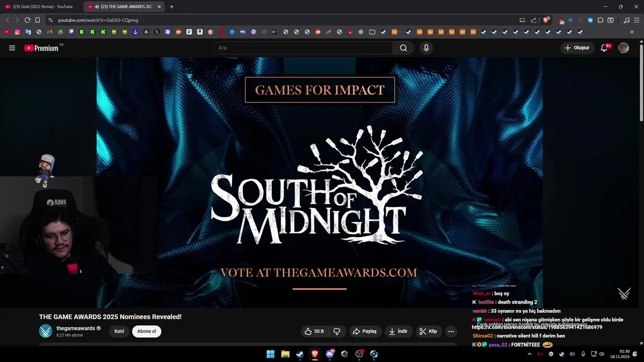This screenshot has height=362, width=644.
Task: Open the bookmarks folder icon
Action: point(372,32)
